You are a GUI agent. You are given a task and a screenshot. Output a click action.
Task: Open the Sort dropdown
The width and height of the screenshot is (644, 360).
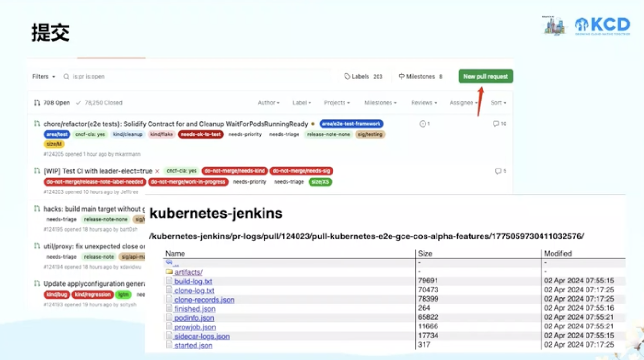(498, 102)
